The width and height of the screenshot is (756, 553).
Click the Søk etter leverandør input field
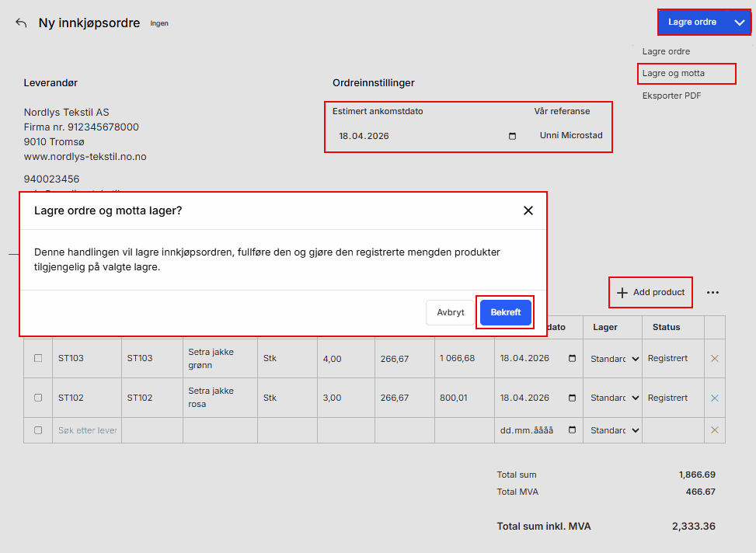point(87,430)
